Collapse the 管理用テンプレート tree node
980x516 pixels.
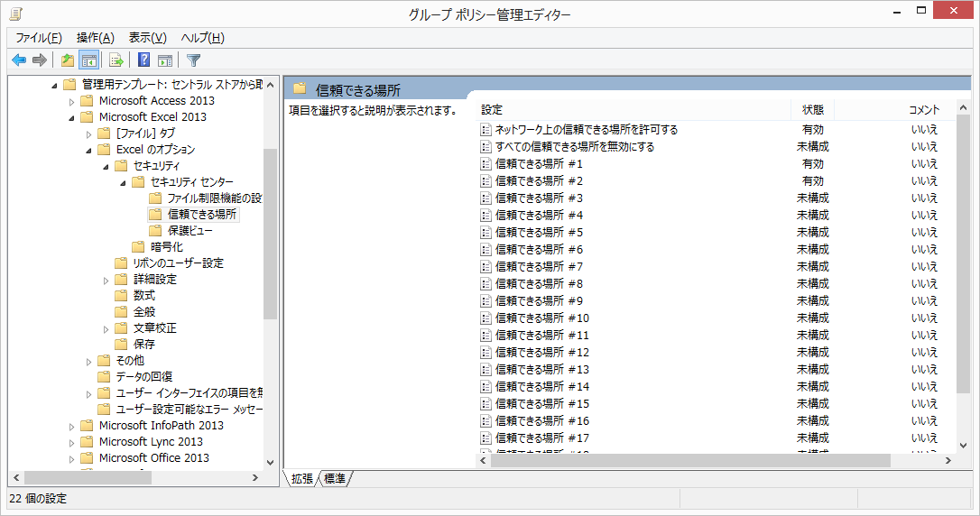click(54, 85)
